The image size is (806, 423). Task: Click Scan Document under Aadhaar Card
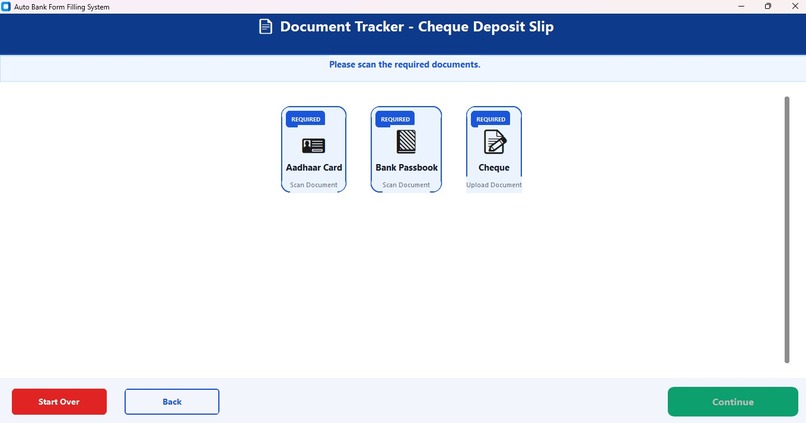click(314, 185)
